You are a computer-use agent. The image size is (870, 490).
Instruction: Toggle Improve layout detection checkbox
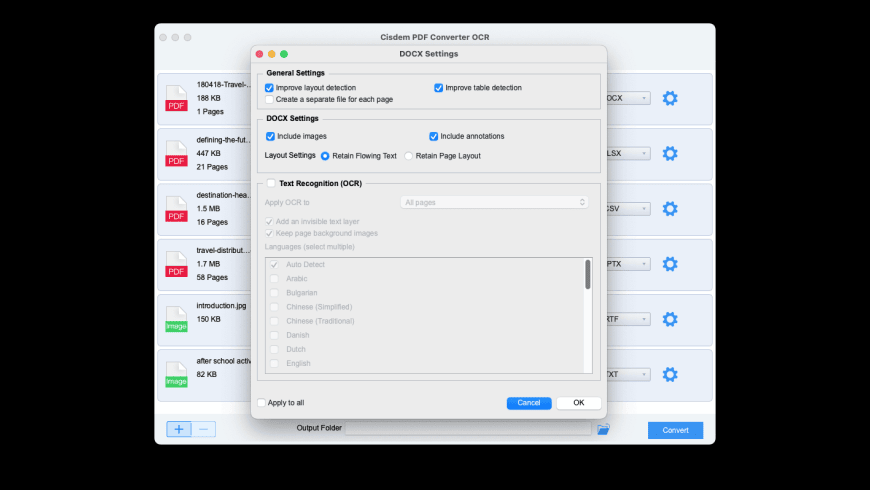269,88
